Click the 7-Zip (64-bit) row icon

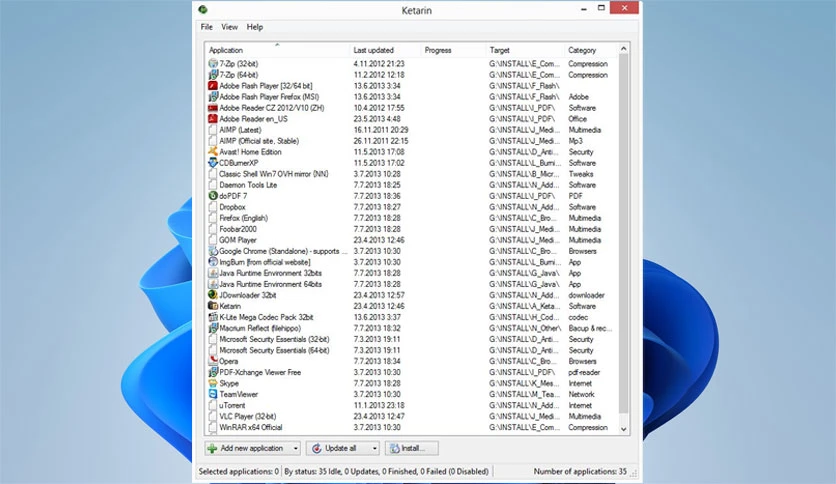[x=213, y=75]
